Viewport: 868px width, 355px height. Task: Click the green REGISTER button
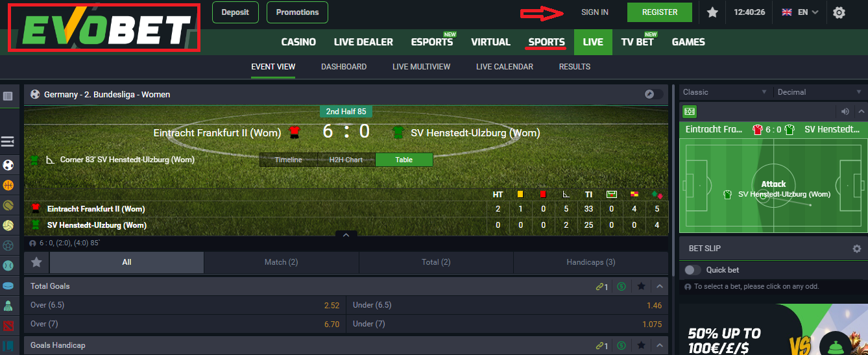(x=660, y=12)
